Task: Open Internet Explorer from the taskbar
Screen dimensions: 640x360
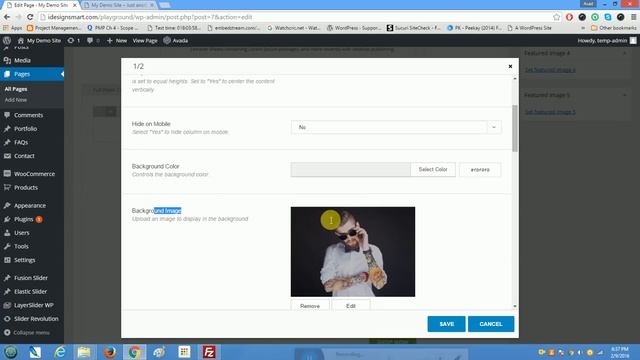Action: [60, 352]
